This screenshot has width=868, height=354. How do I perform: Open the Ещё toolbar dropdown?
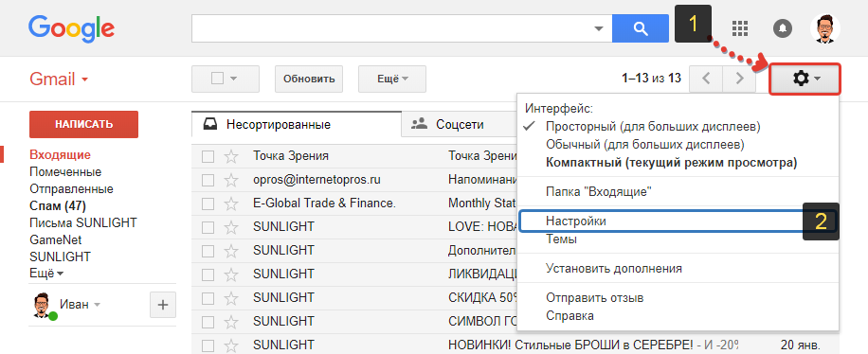tap(392, 80)
